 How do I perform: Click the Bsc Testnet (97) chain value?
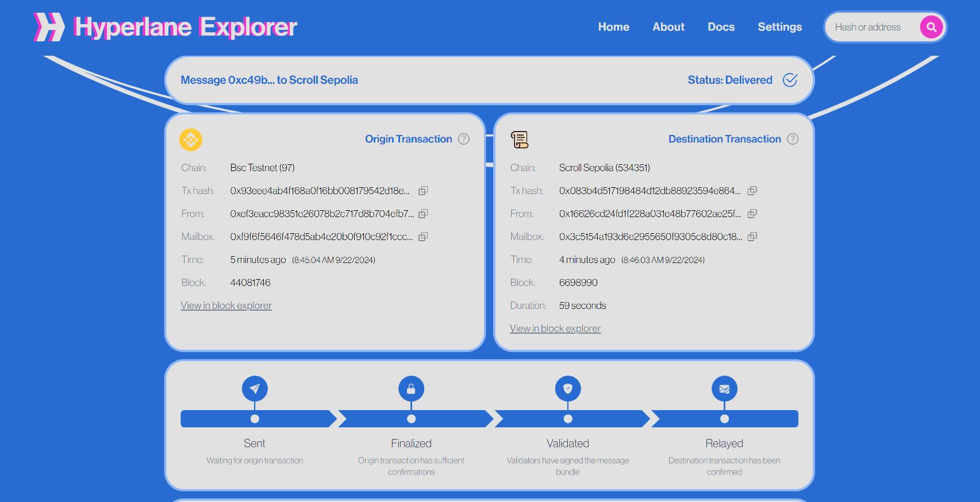(262, 168)
